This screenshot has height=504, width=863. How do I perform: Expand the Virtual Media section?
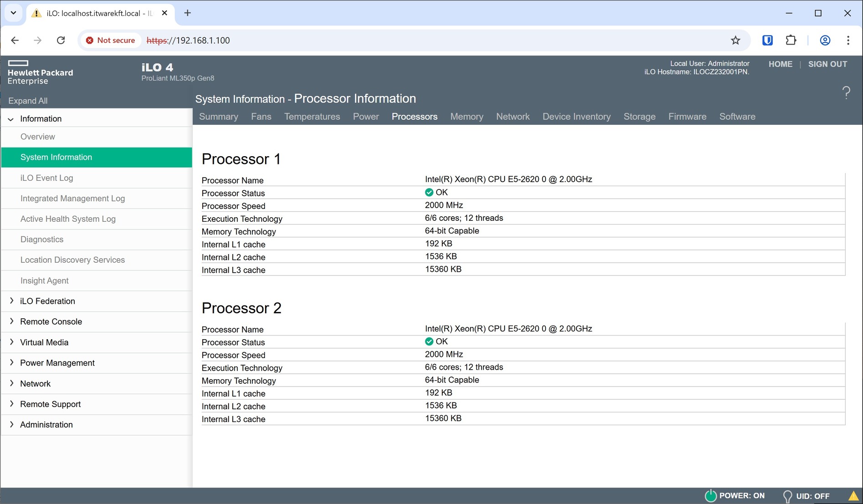[x=11, y=342]
